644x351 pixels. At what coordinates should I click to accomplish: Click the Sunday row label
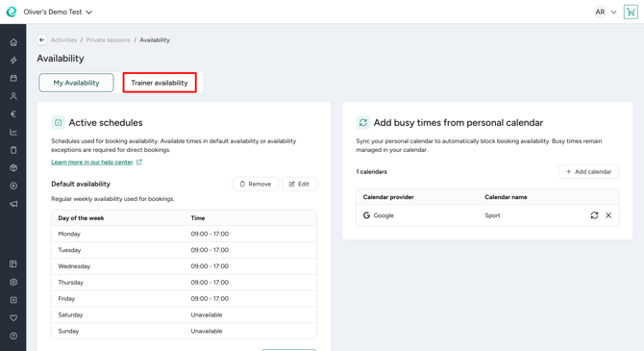pyautogui.click(x=68, y=331)
